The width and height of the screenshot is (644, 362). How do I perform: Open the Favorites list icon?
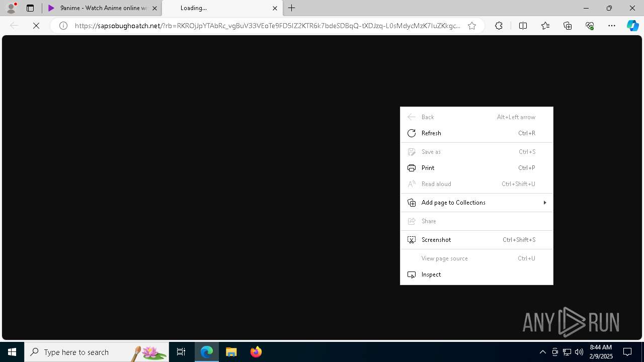click(x=545, y=26)
